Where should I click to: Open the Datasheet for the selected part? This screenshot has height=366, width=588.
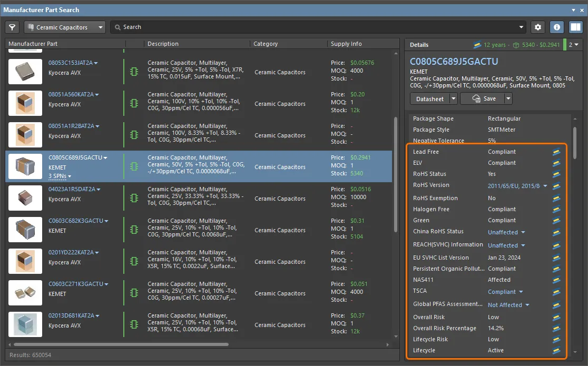pyautogui.click(x=429, y=98)
